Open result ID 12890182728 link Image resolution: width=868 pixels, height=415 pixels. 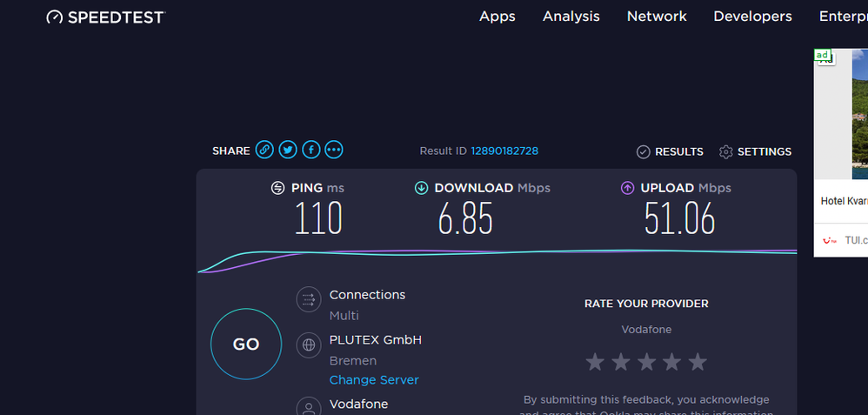pos(504,151)
